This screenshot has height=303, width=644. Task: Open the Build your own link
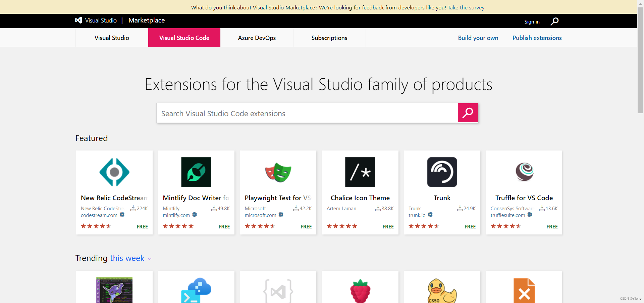pos(478,38)
